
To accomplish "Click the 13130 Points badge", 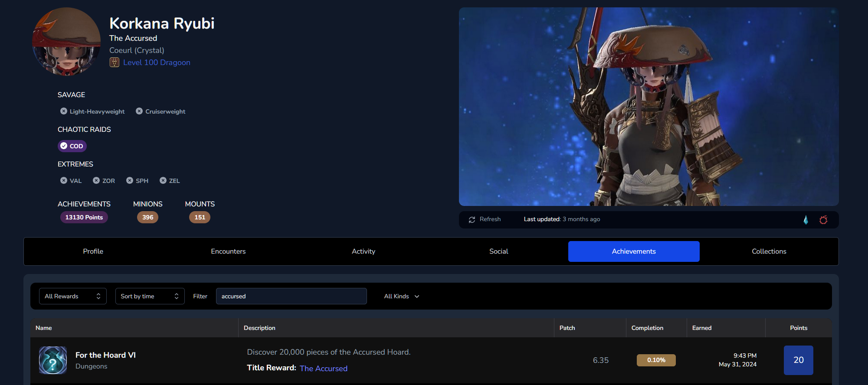I will 84,217.
